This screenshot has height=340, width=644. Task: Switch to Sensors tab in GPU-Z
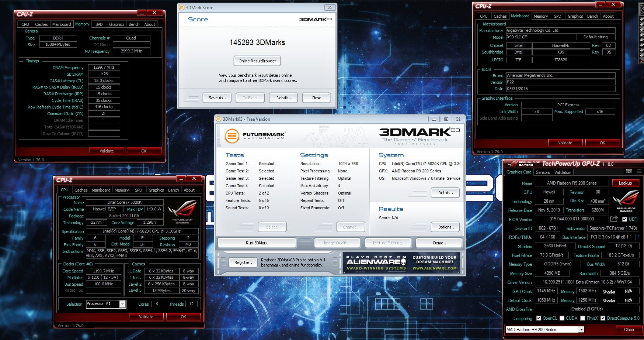click(x=543, y=172)
